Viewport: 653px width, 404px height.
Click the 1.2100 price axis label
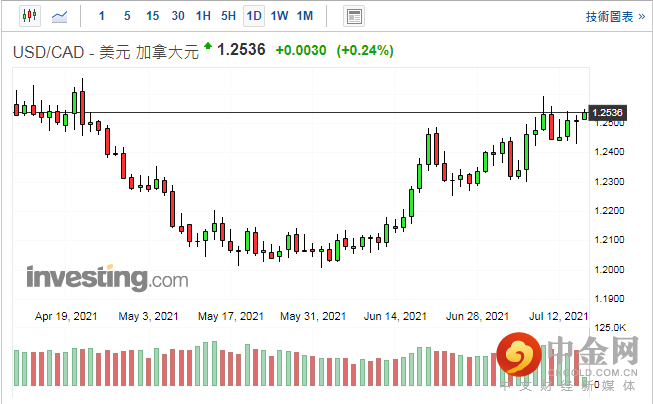[609, 240]
